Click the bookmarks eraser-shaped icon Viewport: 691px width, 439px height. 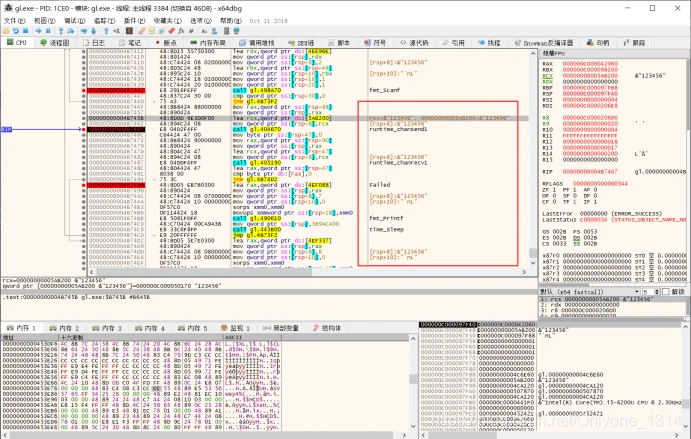point(171,31)
